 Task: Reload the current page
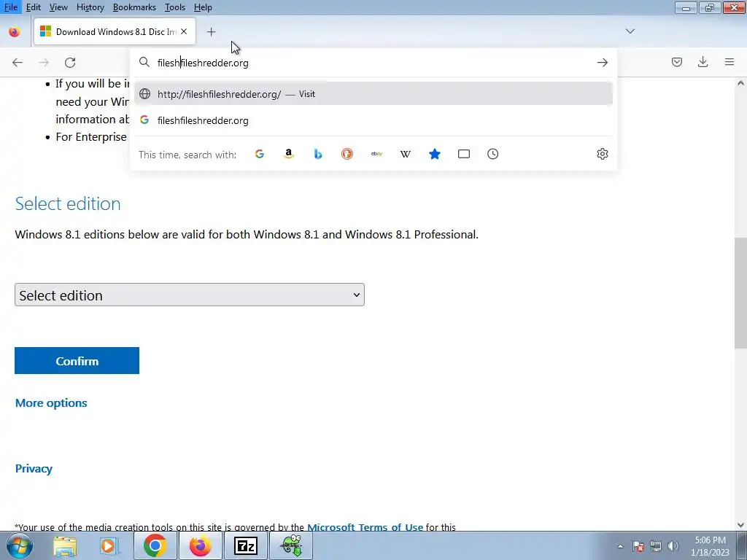[70, 63]
